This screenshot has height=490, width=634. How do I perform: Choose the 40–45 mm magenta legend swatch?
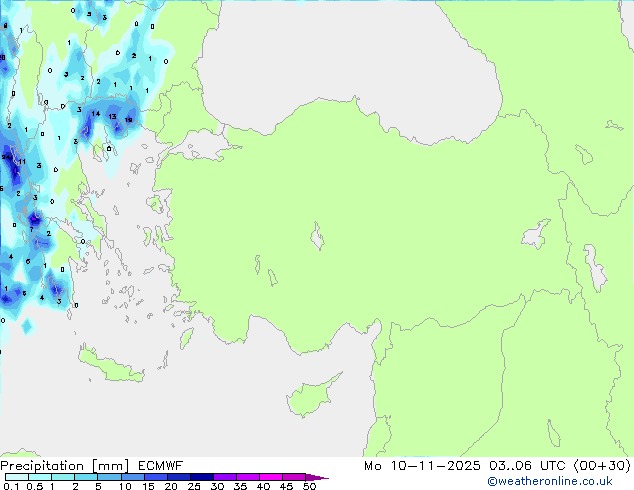[x=271, y=477]
